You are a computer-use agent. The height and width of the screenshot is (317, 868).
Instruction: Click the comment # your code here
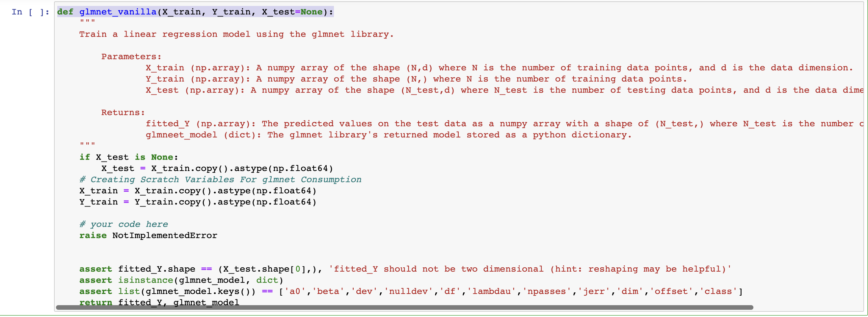pyautogui.click(x=123, y=224)
